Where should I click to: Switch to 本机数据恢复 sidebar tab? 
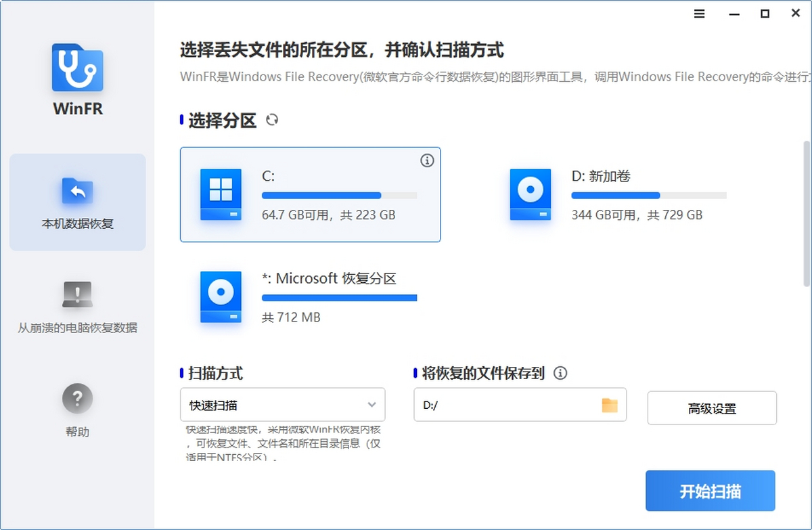[77, 202]
